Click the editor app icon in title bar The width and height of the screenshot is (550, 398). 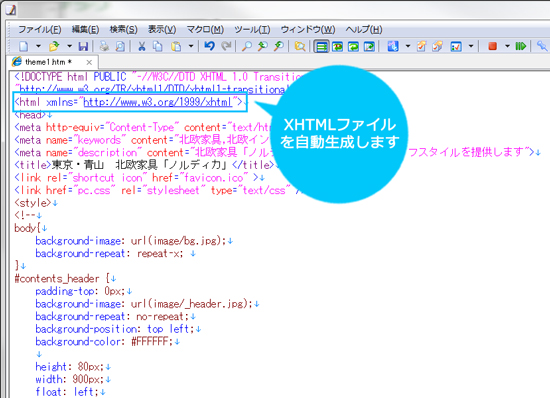click(11, 10)
